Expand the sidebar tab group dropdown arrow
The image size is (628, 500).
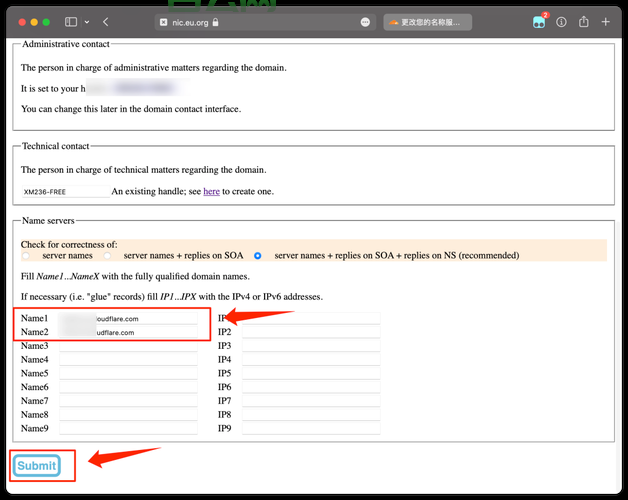[87, 22]
